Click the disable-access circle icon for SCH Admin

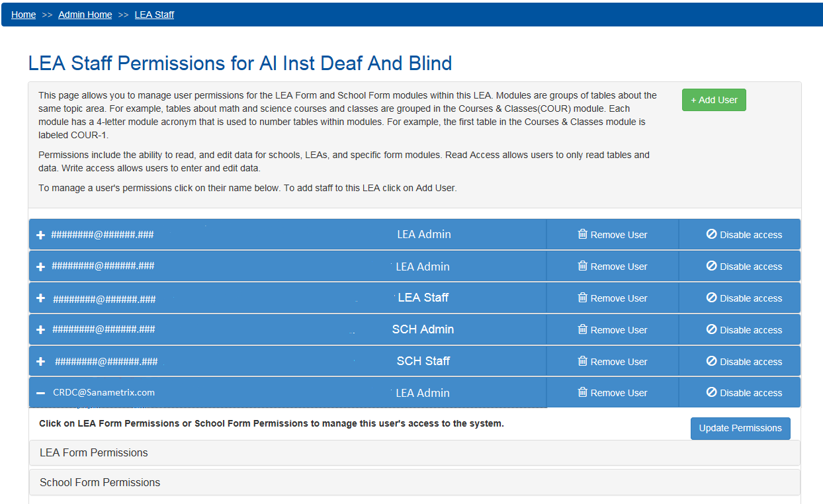coord(712,329)
